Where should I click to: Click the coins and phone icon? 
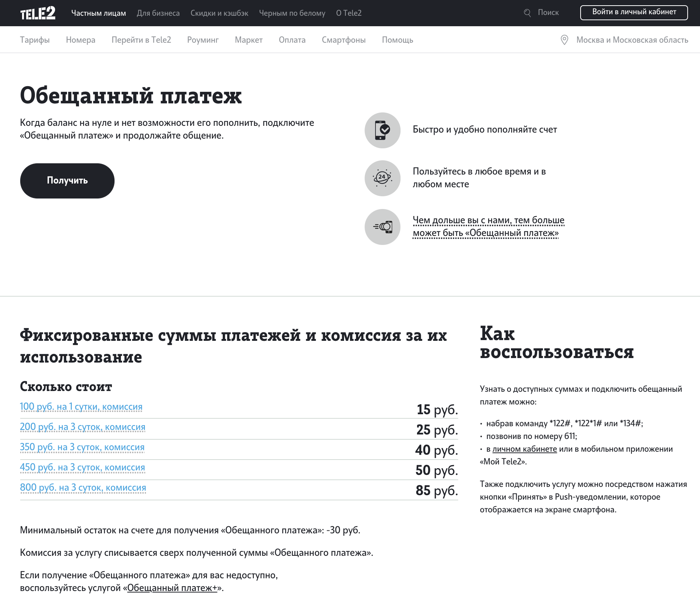pos(382,227)
